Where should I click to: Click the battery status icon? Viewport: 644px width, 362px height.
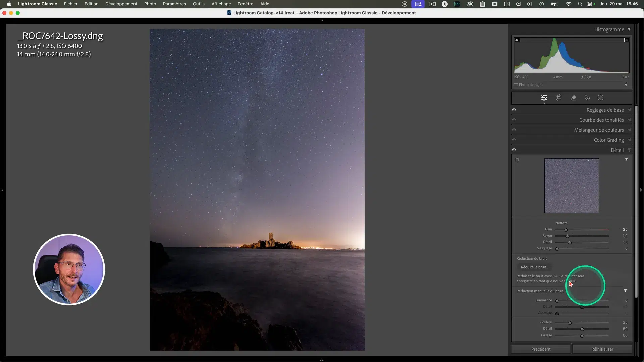click(555, 4)
